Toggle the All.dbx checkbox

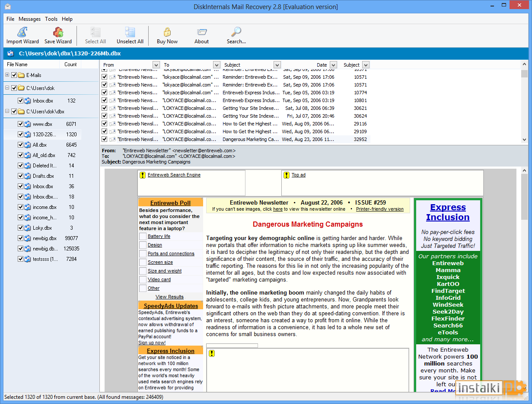(20, 145)
